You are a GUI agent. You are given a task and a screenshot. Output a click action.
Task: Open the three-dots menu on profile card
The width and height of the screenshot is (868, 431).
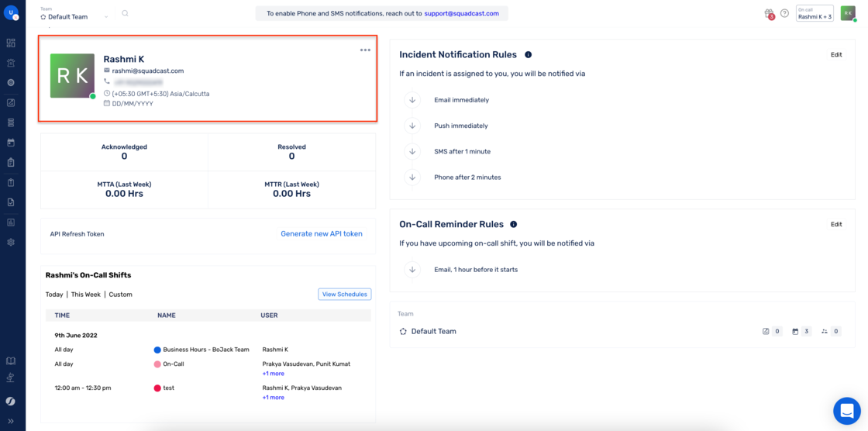[x=365, y=50]
